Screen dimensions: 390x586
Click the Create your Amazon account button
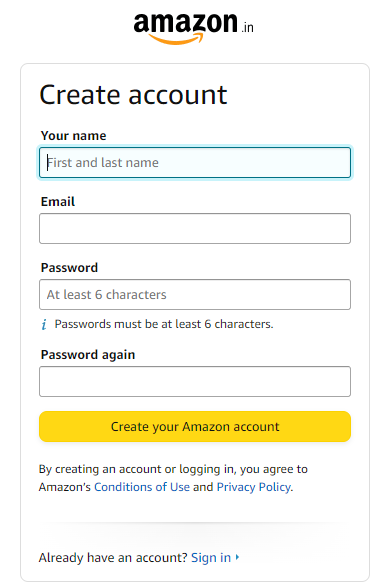195,426
